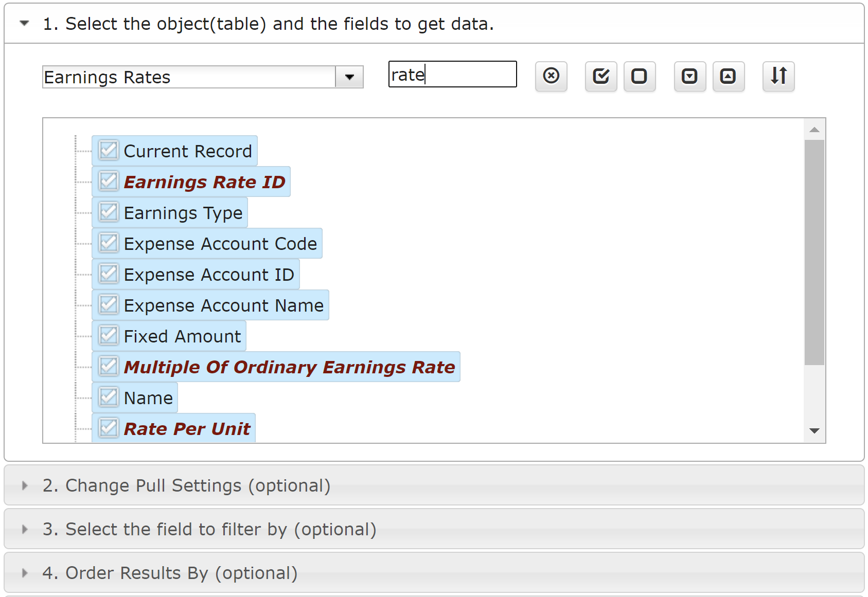Open the Earnings Rates object dropdown arrow
The image size is (868, 597).
tap(349, 77)
